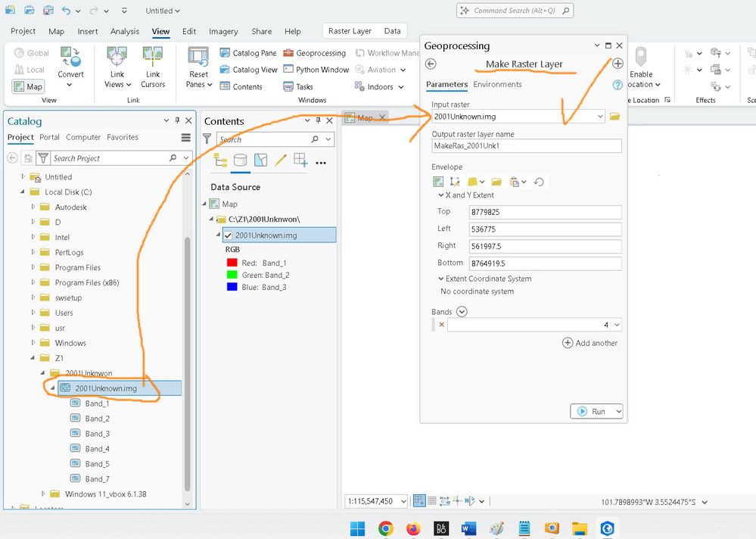Click the browse folder icon for Input raster
The width and height of the screenshot is (756, 539).
[x=614, y=117]
